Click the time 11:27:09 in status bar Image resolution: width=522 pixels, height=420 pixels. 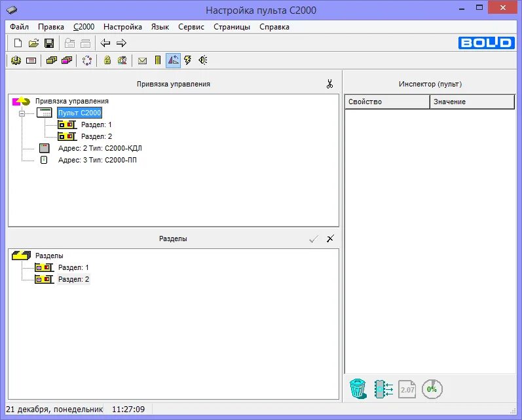point(128,410)
